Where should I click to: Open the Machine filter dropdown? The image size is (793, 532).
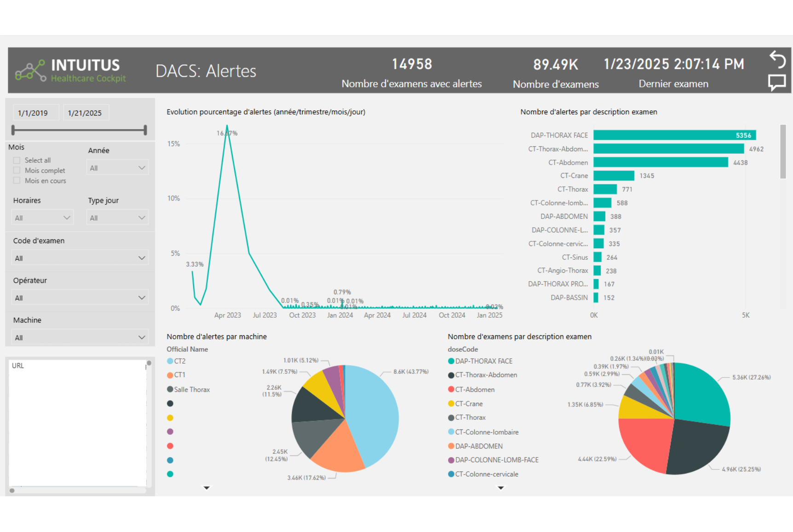tap(79, 338)
